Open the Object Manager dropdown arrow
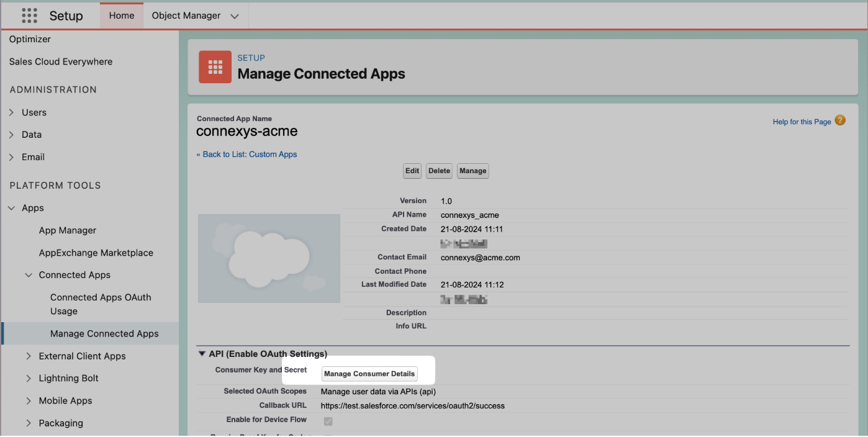This screenshot has width=868, height=437. (235, 16)
